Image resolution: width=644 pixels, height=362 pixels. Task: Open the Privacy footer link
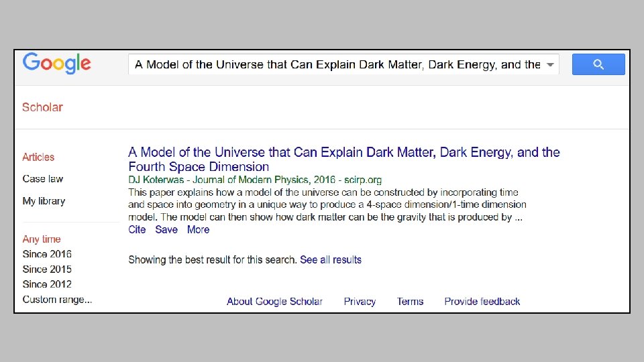click(360, 302)
